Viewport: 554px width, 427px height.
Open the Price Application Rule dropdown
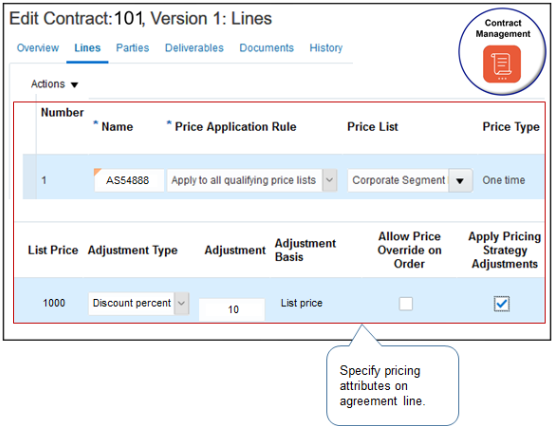(329, 180)
